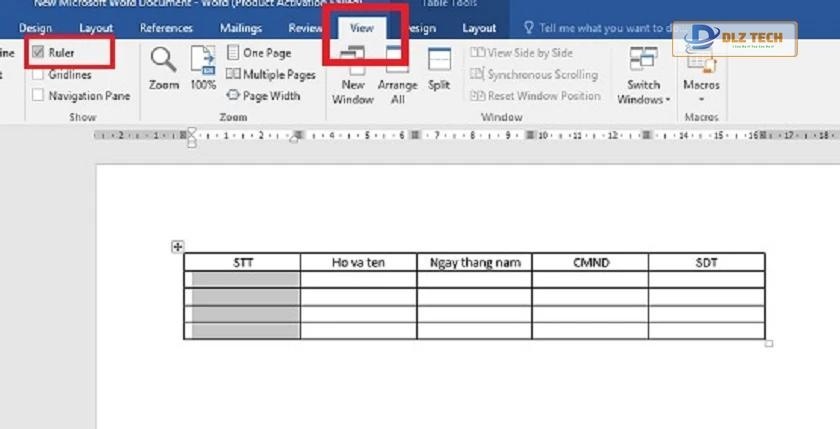Image resolution: width=840 pixels, height=429 pixels.
Task: Open a New Window
Action: coord(352,75)
